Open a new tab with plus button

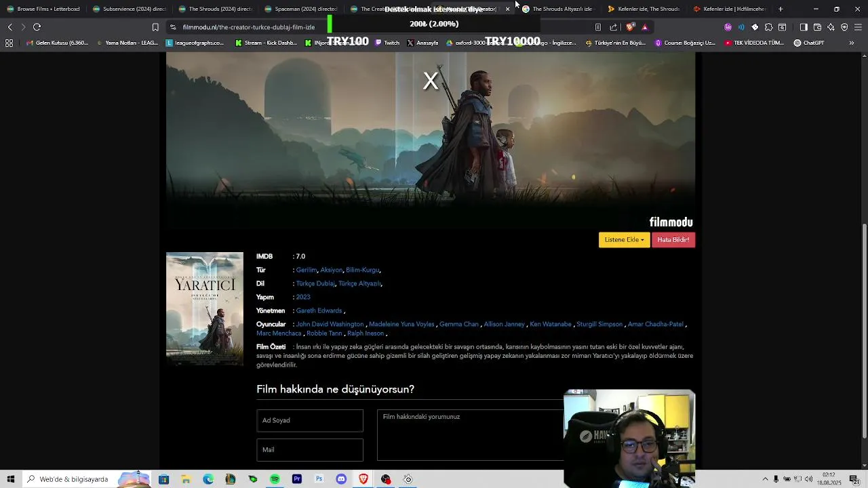tap(781, 9)
